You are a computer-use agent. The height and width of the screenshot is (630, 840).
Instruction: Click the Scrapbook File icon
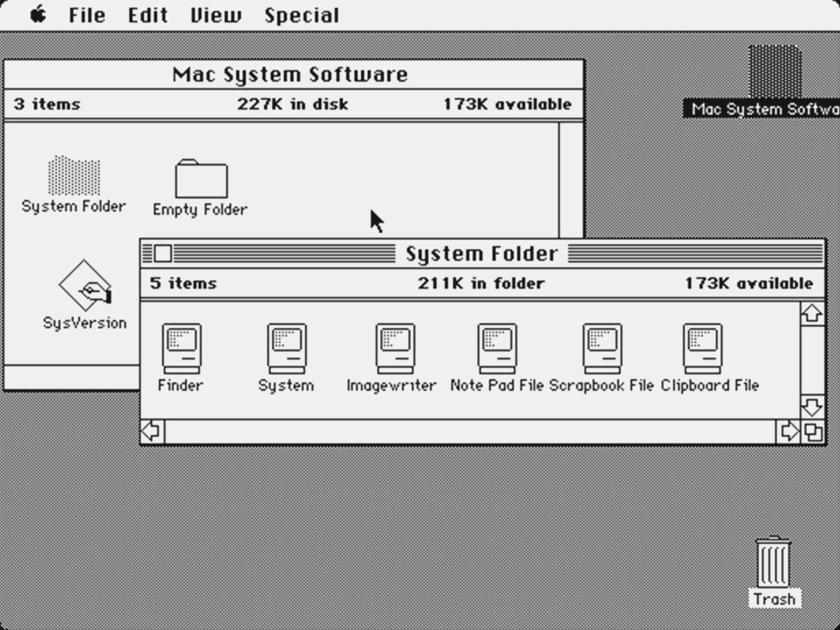[602, 349]
